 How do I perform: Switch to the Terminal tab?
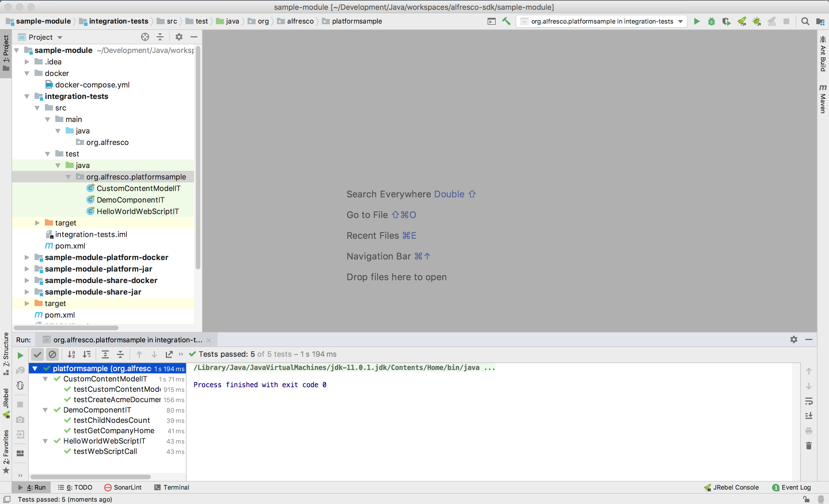click(172, 487)
